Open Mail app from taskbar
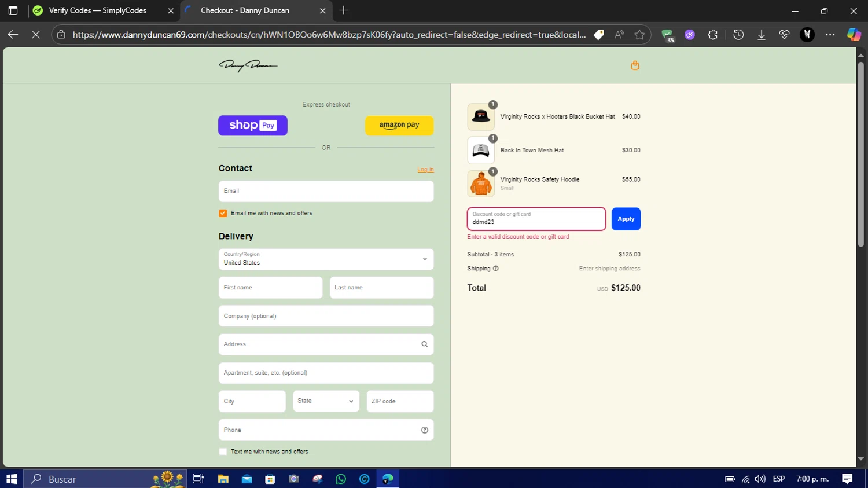This screenshot has width=868, height=488. coord(247,479)
